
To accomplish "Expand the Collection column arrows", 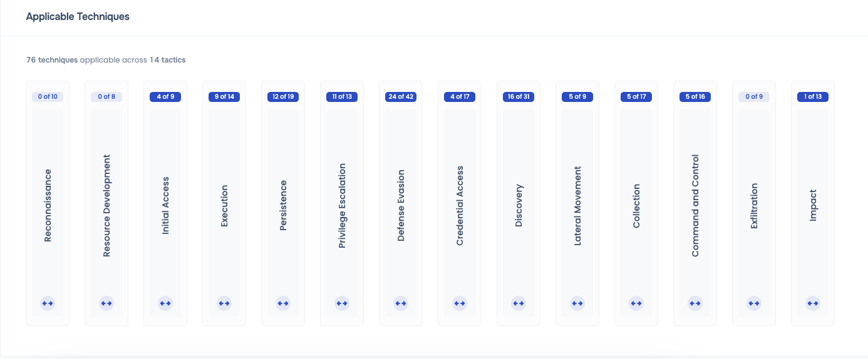I will click(x=636, y=303).
